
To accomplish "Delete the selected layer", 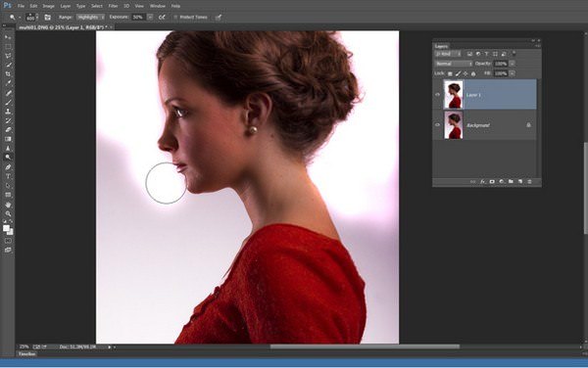I will tap(529, 182).
